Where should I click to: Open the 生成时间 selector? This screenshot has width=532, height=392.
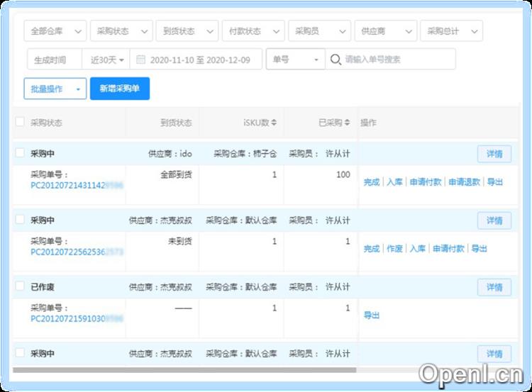(x=55, y=60)
